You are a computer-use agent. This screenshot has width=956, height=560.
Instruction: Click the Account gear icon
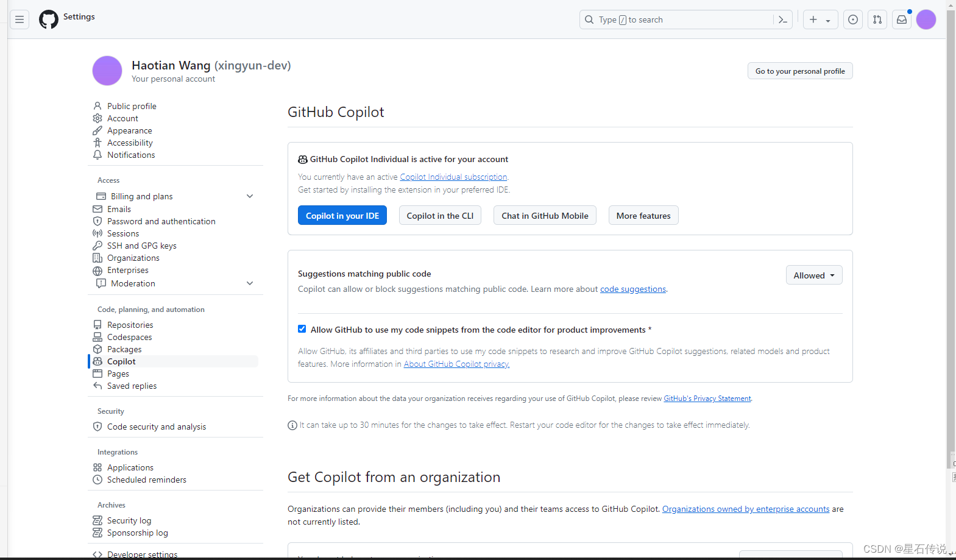pyautogui.click(x=97, y=118)
